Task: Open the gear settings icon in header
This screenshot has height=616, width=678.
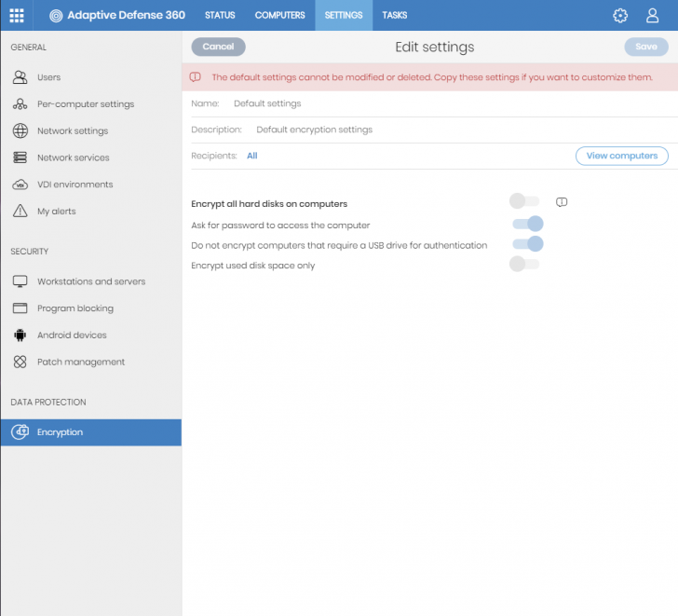Action: tap(620, 15)
